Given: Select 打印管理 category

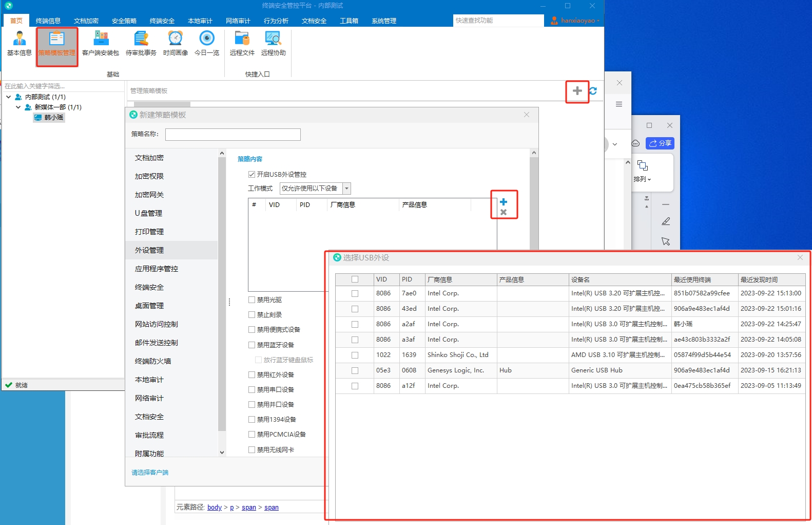Looking at the screenshot, I should (x=171, y=232).
